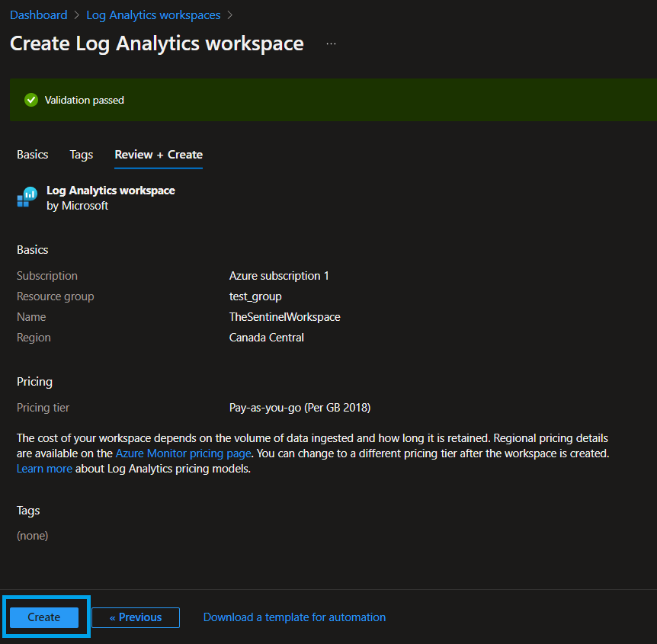Click the 'Azure subscription 1' value

tap(279, 276)
